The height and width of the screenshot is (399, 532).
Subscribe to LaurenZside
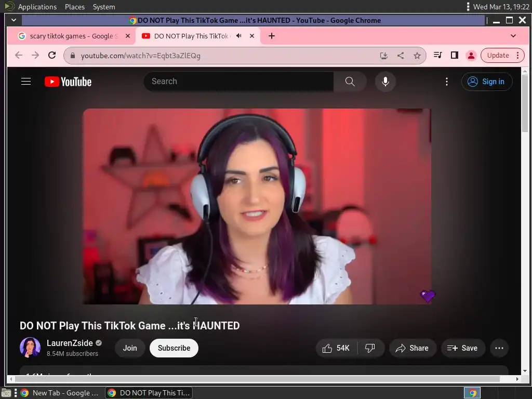pos(174,348)
